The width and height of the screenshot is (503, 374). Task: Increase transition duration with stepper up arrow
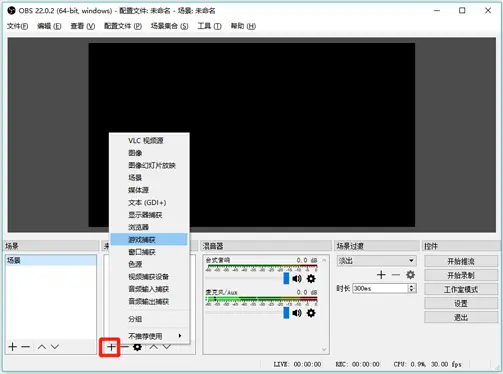(x=412, y=286)
